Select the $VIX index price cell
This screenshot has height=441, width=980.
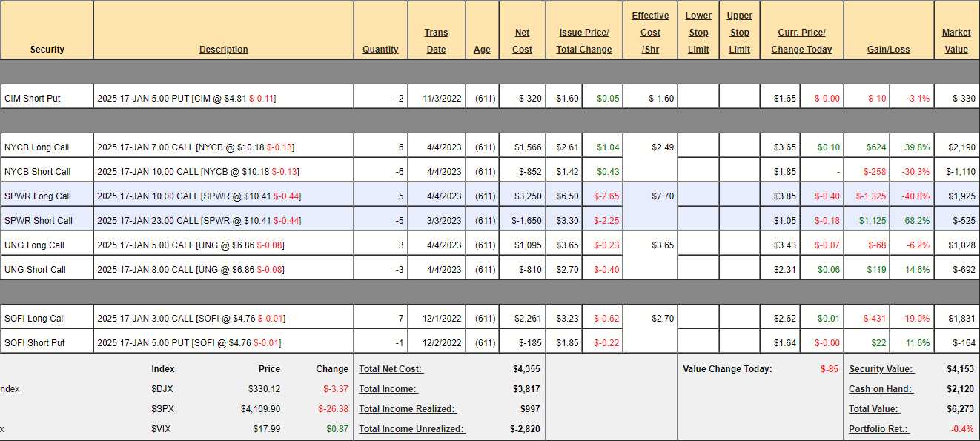[265, 429]
